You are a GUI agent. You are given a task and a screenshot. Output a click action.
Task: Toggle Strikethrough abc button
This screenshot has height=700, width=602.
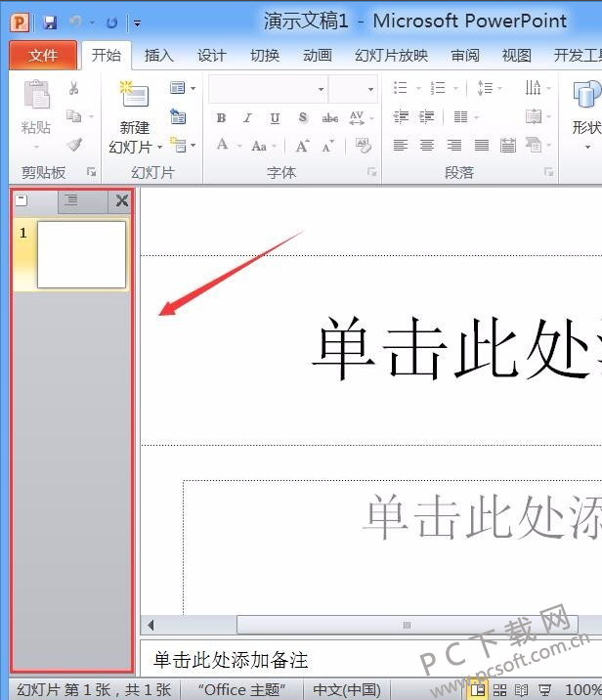pos(329,118)
